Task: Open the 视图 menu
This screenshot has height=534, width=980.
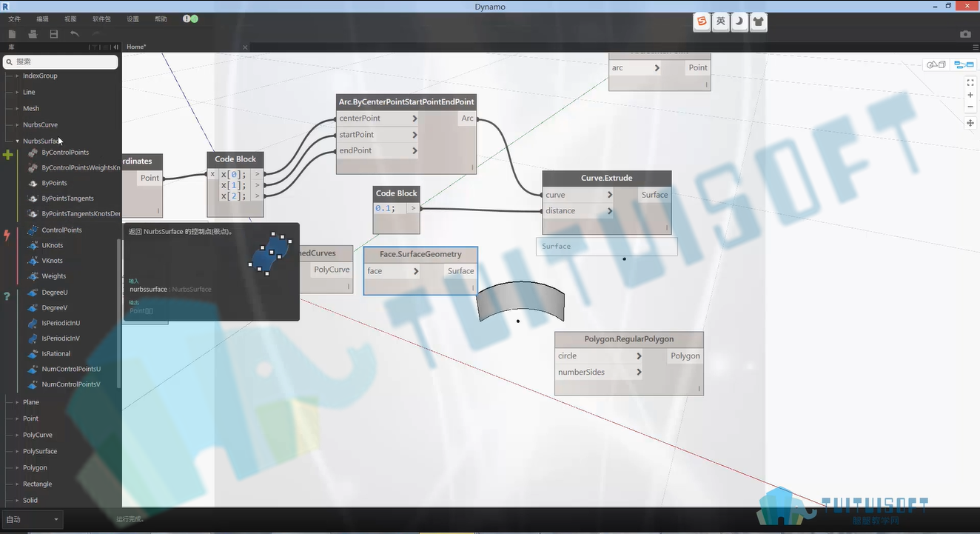Action: point(70,19)
